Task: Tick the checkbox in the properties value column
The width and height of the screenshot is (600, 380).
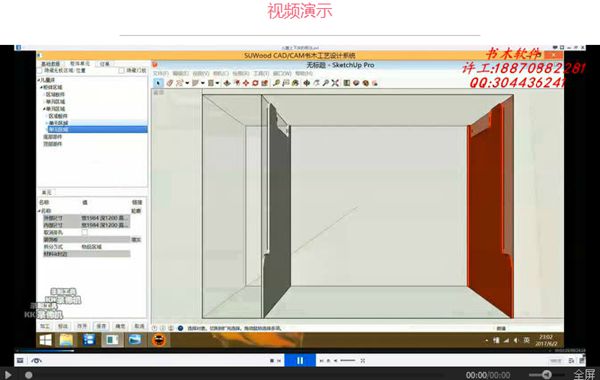Action: click(x=84, y=232)
